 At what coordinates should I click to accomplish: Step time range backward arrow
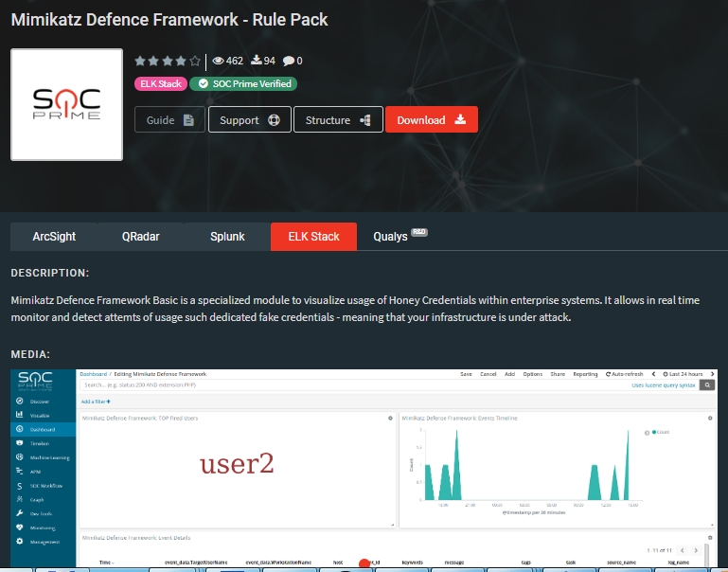[x=653, y=374]
